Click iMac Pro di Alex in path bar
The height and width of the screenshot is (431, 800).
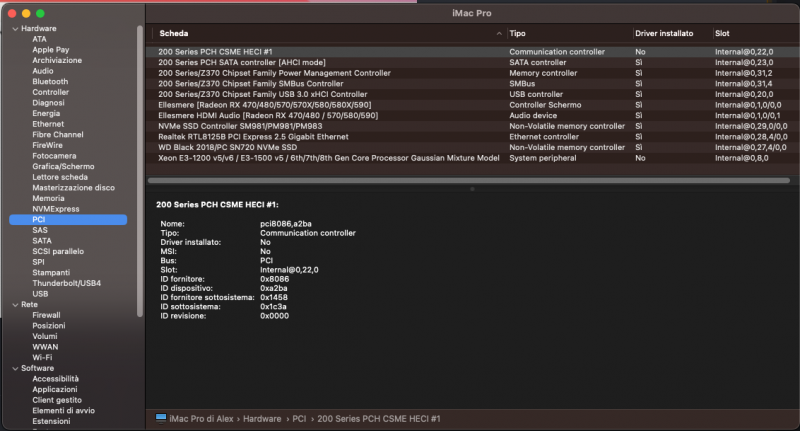tap(201, 419)
